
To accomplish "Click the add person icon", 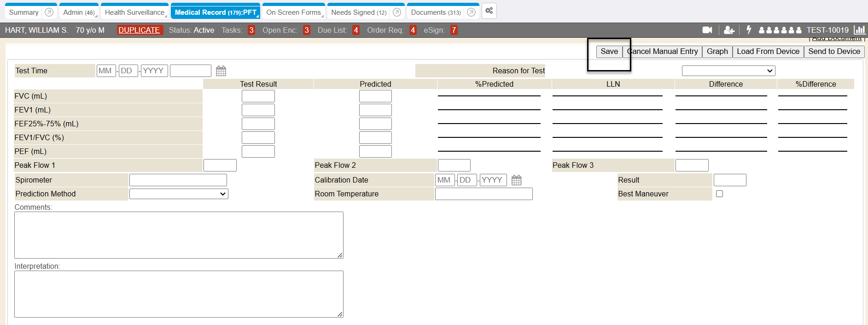I will 729,30.
